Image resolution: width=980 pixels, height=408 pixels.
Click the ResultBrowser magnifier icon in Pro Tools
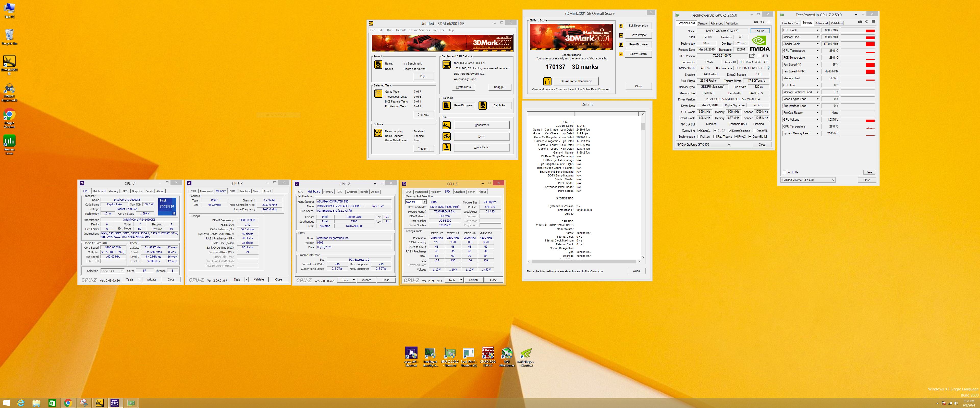pyautogui.click(x=447, y=105)
